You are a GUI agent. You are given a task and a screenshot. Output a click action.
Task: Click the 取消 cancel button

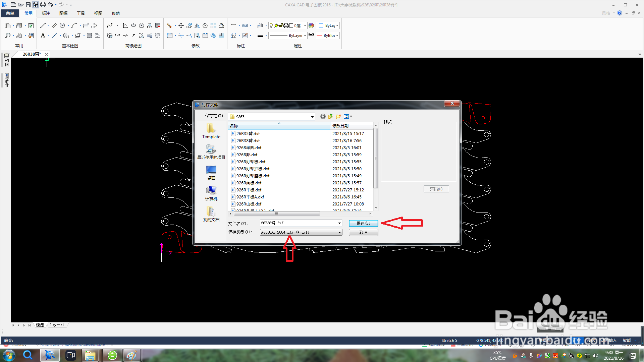[x=363, y=232]
